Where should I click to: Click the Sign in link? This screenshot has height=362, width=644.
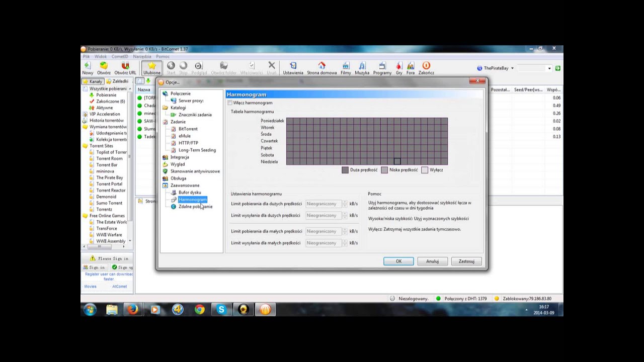tap(94, 267)
